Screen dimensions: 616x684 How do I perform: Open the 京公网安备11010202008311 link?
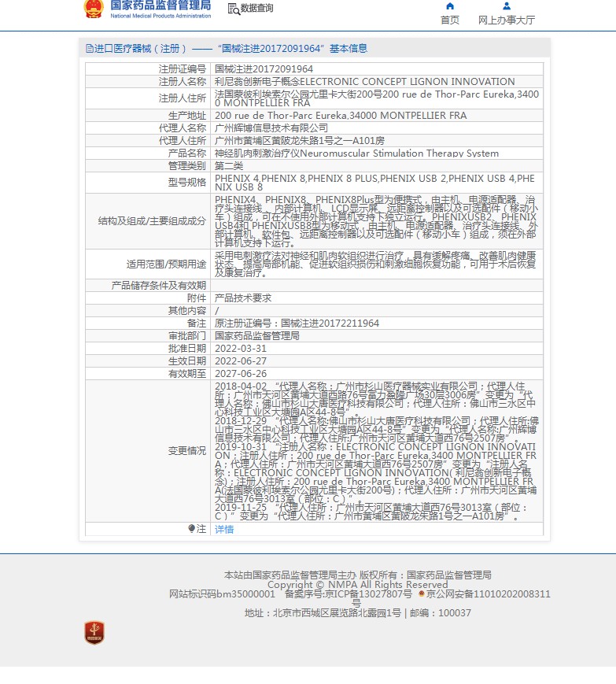click(x=489, y=593)
